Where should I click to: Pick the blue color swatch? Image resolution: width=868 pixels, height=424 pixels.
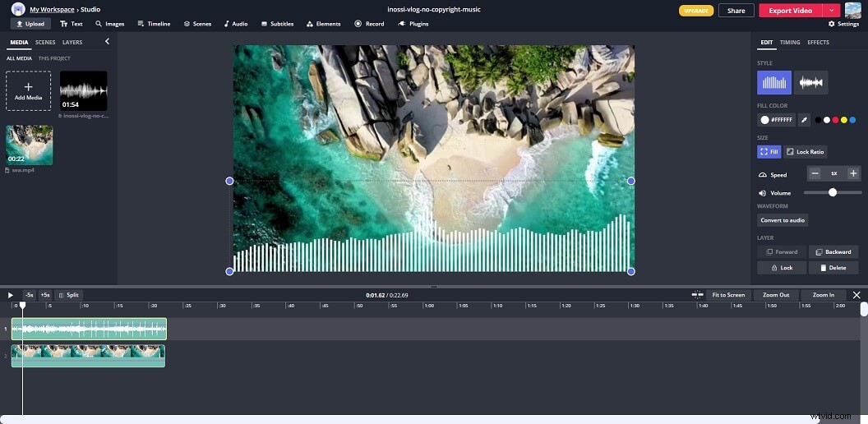tap(852, 120)
